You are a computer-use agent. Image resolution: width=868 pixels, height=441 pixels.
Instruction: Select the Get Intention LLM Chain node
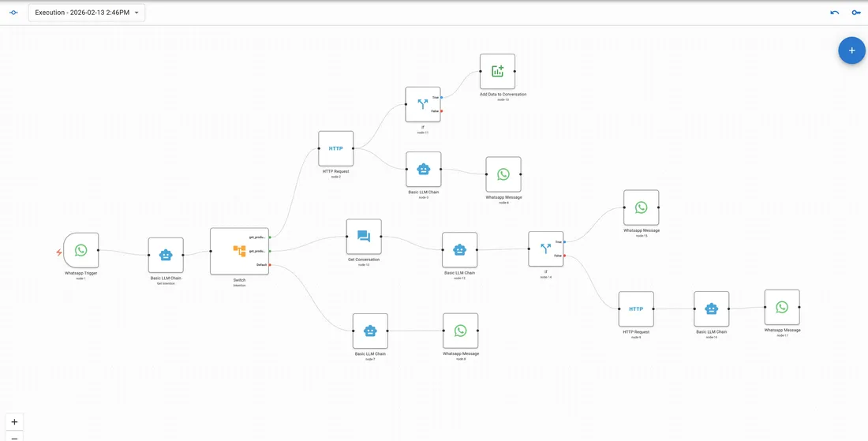(x=166, y=255)
